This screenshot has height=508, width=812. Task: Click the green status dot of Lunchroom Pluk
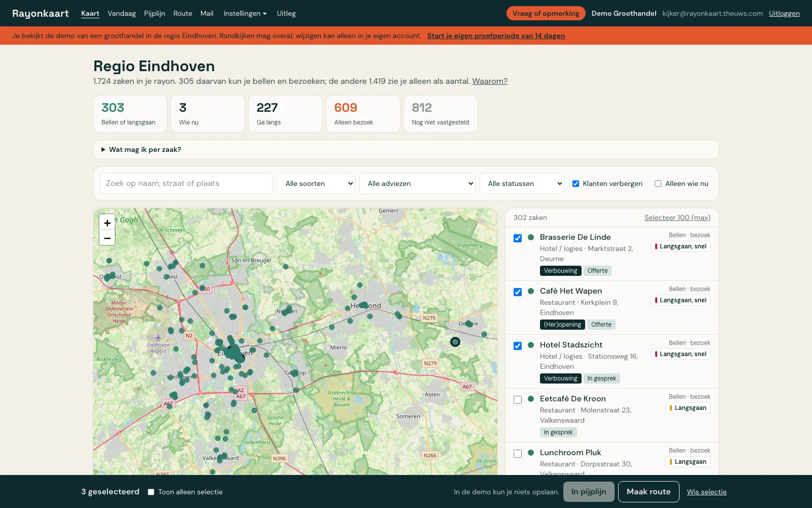[x=531, y=453]
